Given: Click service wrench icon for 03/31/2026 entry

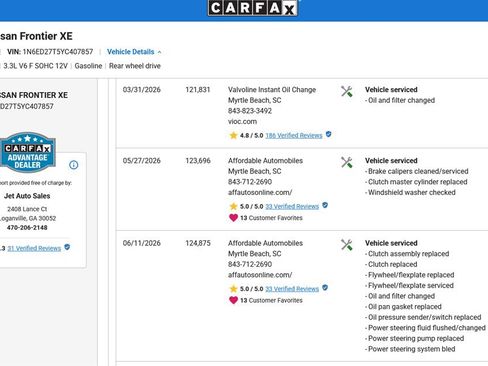Looking at the screenshot, I should pyautogui.click(x=347, y=91).
